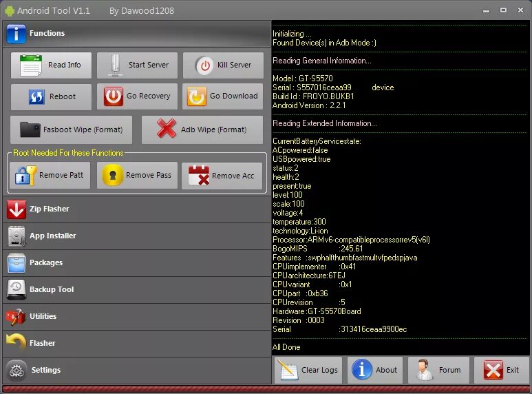Image resolution: width=532 pixels, height=394 pixels.
Task: Click the green Android logo in title bar
Action: (10, 10)
